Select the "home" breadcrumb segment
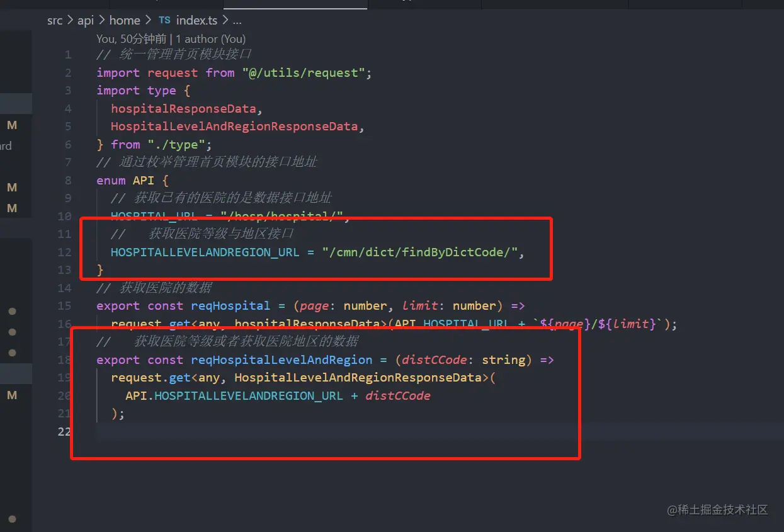784x532 pixels. (x=125, y=20)
